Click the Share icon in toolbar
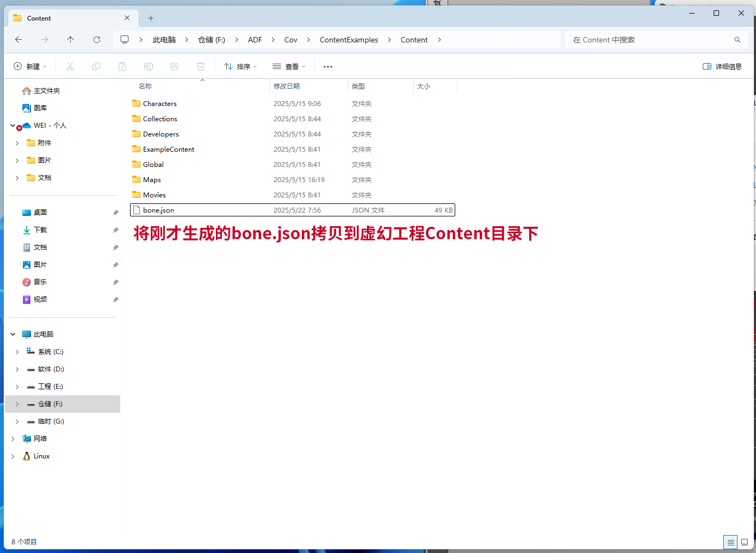This screenshot has width=756, height=553. [x=175, y=66]
